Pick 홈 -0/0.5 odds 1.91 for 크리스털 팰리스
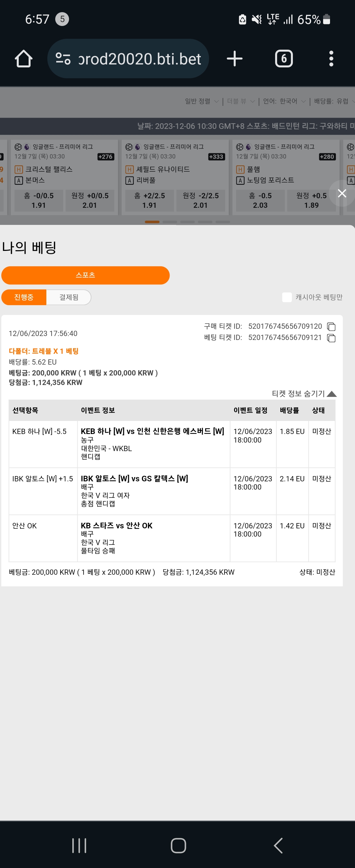This screenshot has height=868, width=355. point(39,201)
